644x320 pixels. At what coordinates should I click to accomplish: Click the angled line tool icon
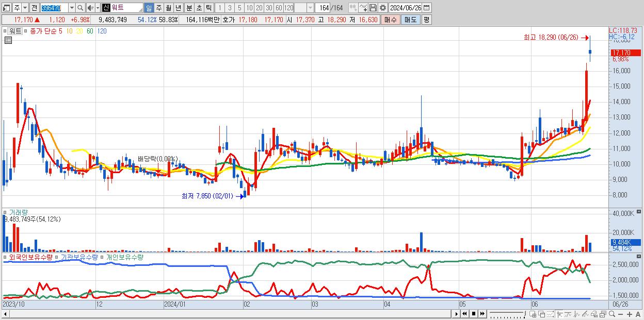pyautogui.click(x=585, y=313)
